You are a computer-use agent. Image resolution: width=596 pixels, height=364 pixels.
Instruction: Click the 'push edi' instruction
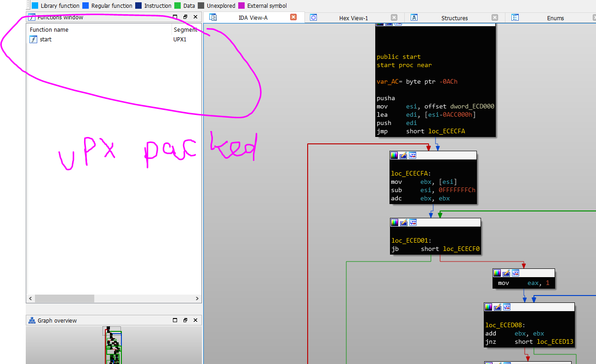point(397,123)
